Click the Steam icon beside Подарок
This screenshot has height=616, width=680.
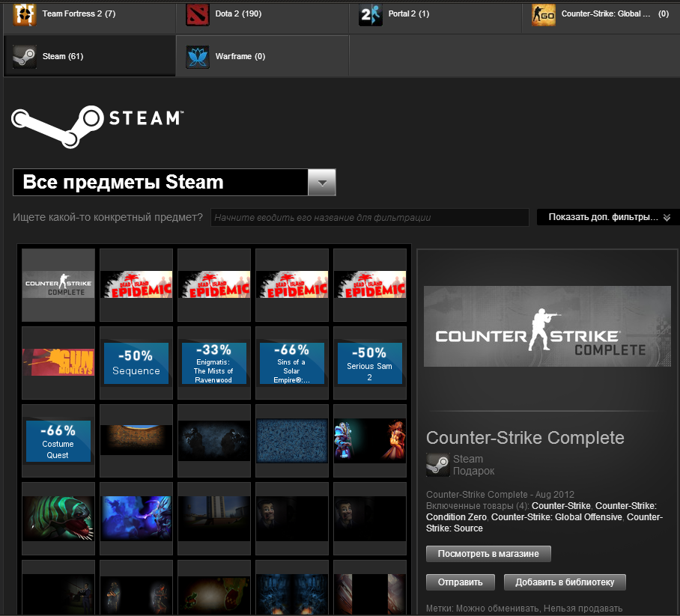pos(437,465)
